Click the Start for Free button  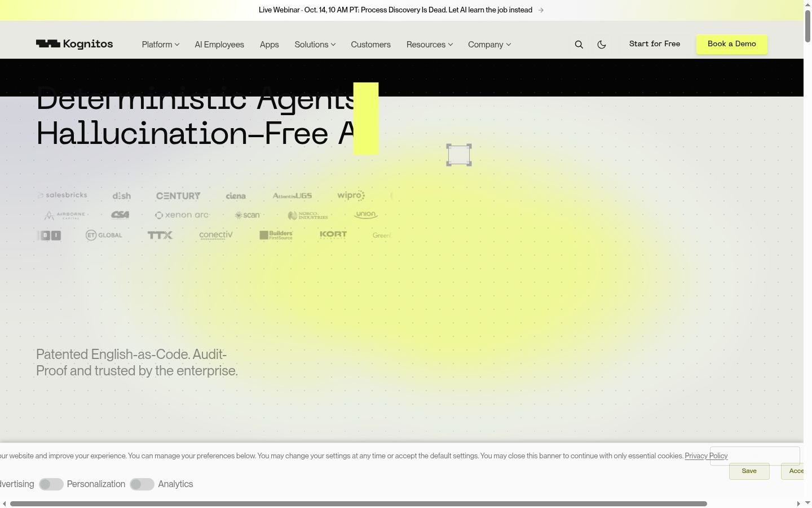(x=655, y=44)
